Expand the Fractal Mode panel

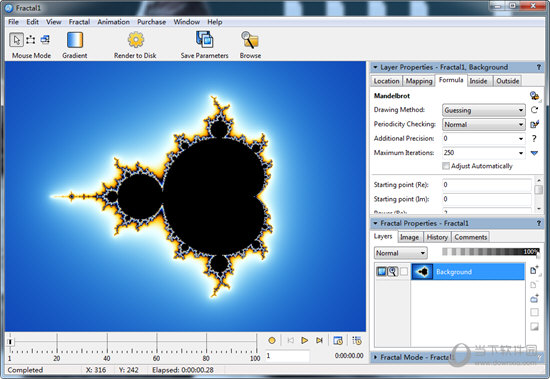click(375, 357)
